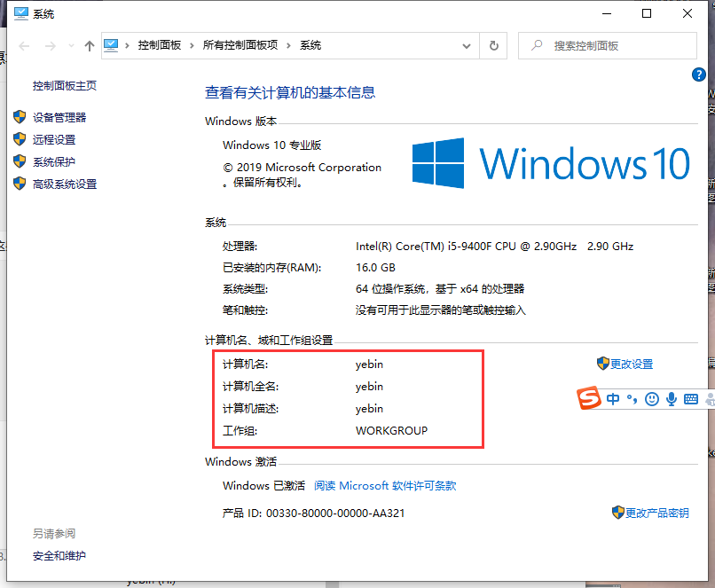The image size is (715, 588).
Task: Select the 系统 breadcrumb item
Action: pyautogui.click(x=310, y=45)
